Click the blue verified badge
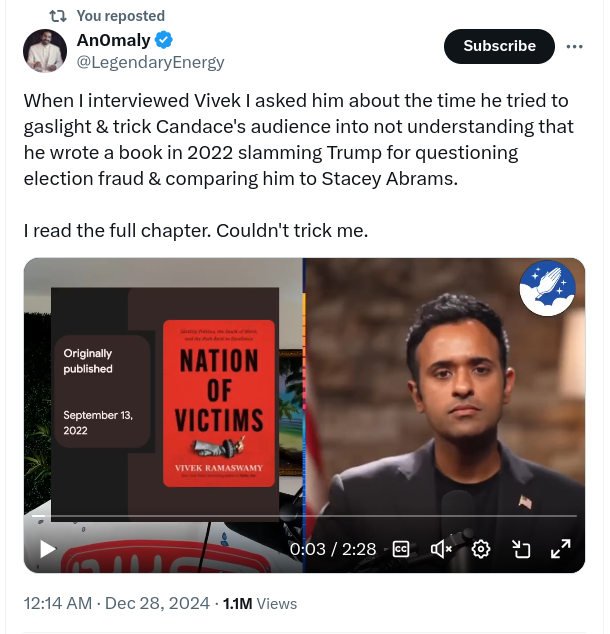This screenshot has height=634, width=610. click(x=165, y=40)
